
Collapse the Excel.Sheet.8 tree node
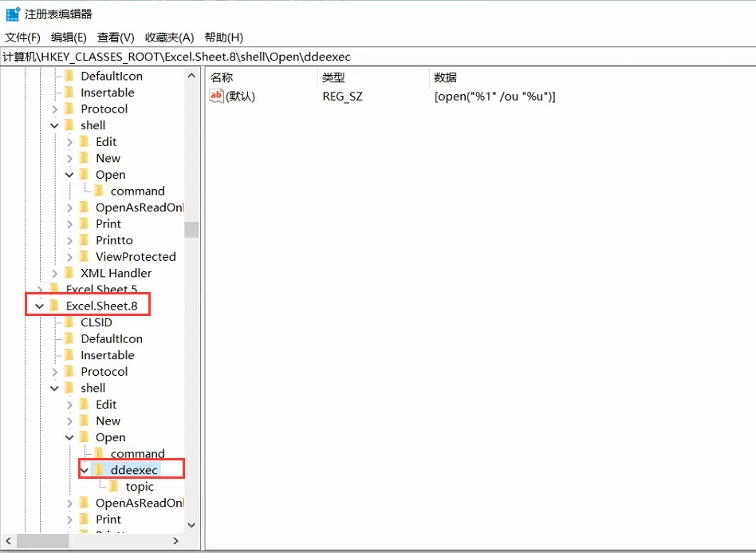pyautogui.click(x=39, y=306)
